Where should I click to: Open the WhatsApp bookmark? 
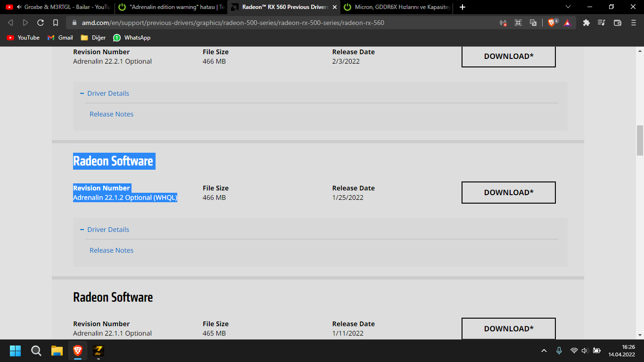tap(132, 38)
